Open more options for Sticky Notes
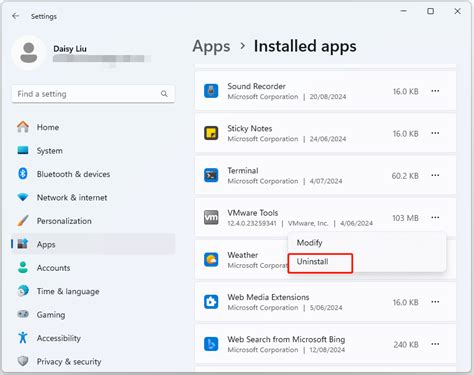This screenshot has width=474, height=375. pos(435,133)
